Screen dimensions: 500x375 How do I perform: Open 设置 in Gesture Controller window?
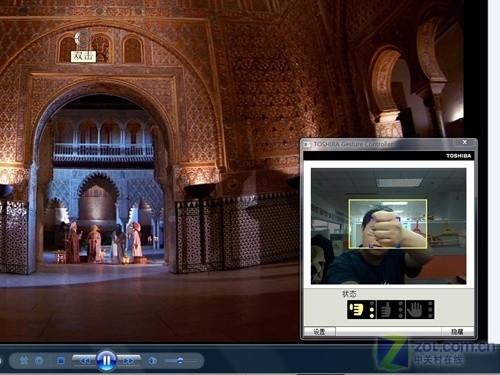click(319, 332)
